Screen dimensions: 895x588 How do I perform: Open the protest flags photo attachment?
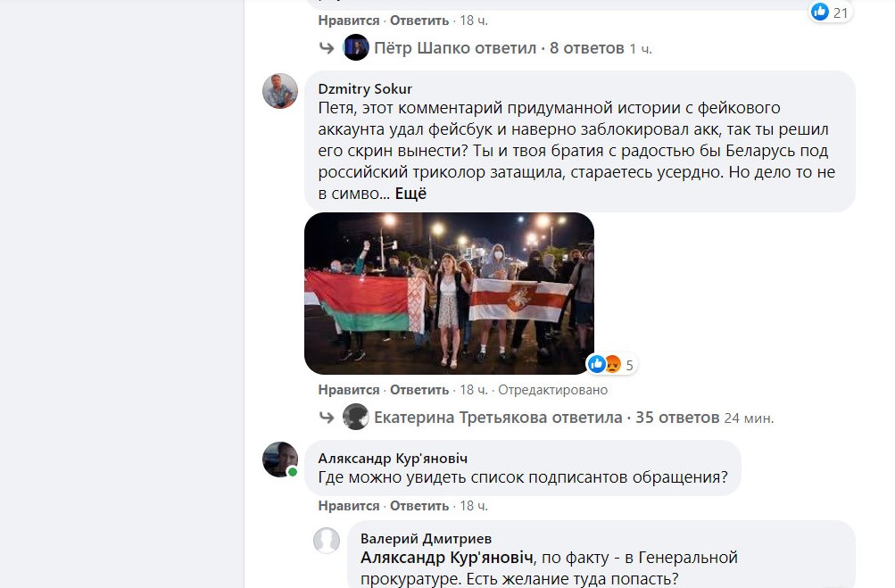449,294
